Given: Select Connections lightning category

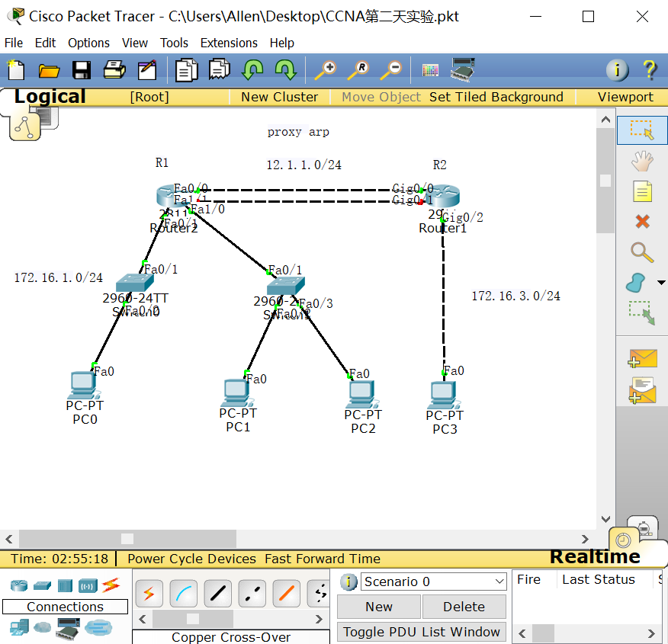Looking at the screenshot, I should click(111, 585).
